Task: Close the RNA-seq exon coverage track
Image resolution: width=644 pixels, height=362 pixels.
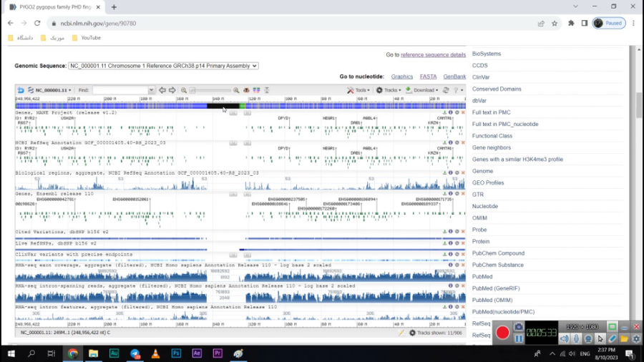Action: (x=463, y=265)
